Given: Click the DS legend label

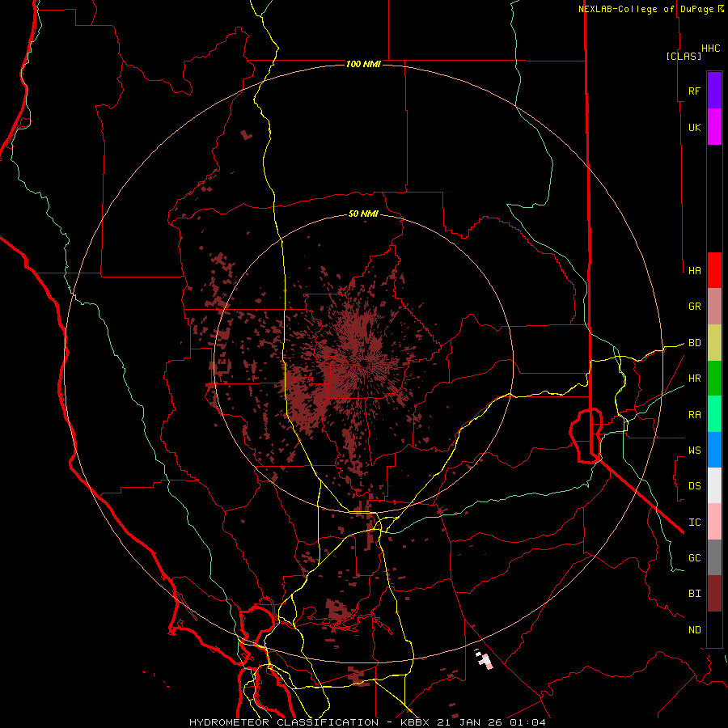Looking at the screenshot, I should point(695,486).
